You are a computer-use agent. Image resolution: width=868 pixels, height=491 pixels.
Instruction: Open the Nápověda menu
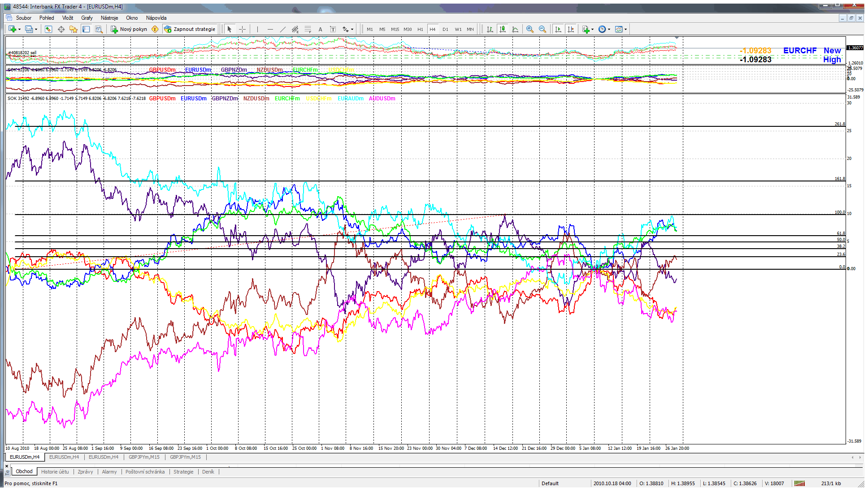(156, 18)
